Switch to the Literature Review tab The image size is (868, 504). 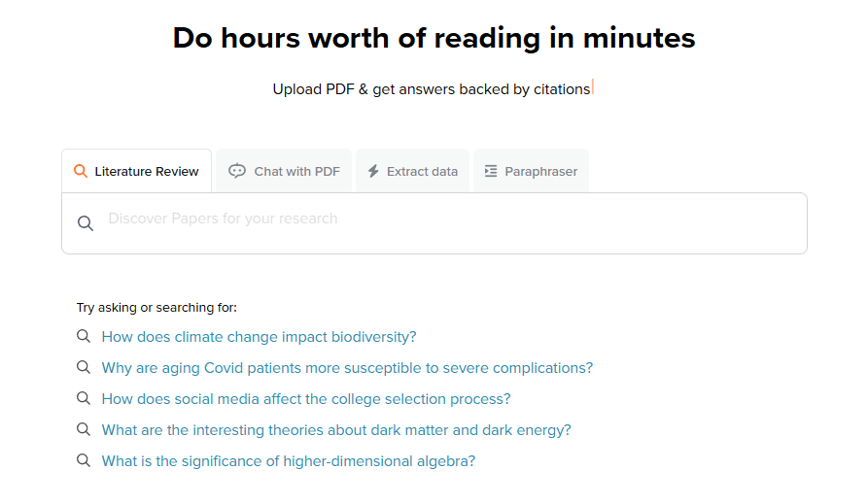point(146,171)
